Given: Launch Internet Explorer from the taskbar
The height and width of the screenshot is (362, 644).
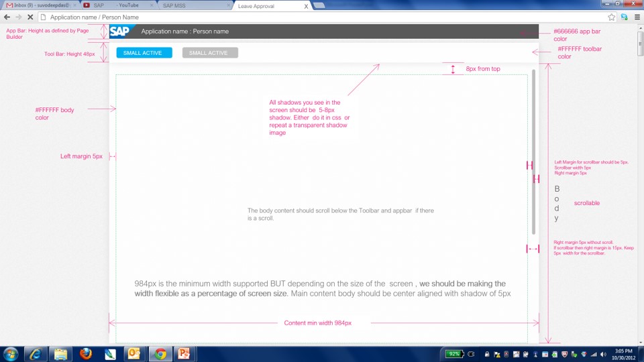Looking at the screenshot, I should tap(36, 353).
